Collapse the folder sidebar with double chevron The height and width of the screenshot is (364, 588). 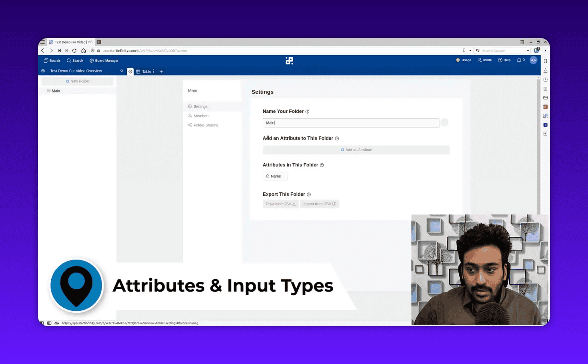(x=122, y=70)
